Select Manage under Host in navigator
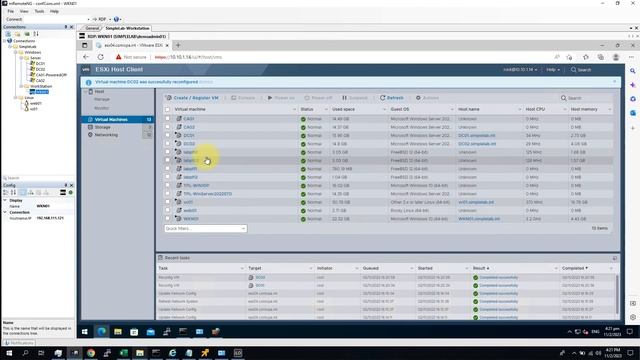640x360 pixels. [x=102, y=99]
